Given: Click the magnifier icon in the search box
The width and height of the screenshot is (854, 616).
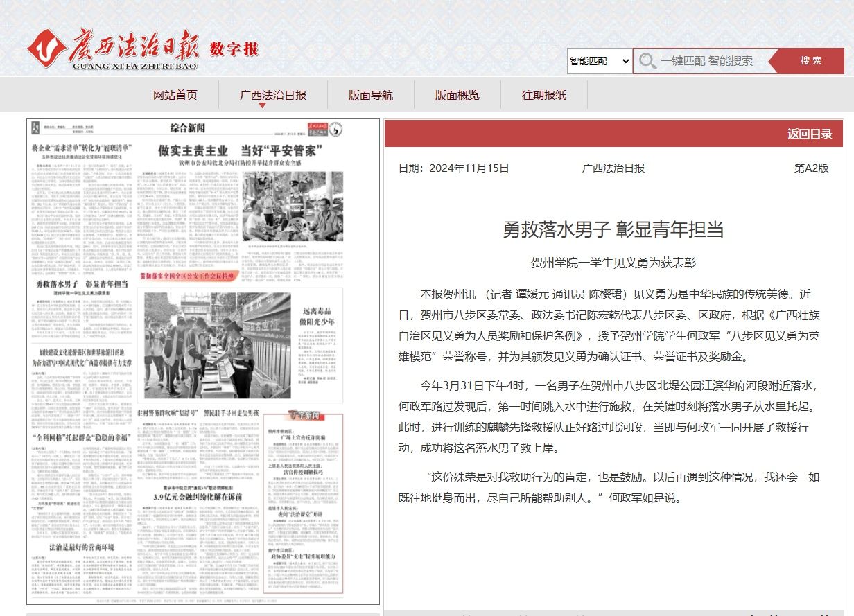Looking at the screenshot, I should point(647,61).
